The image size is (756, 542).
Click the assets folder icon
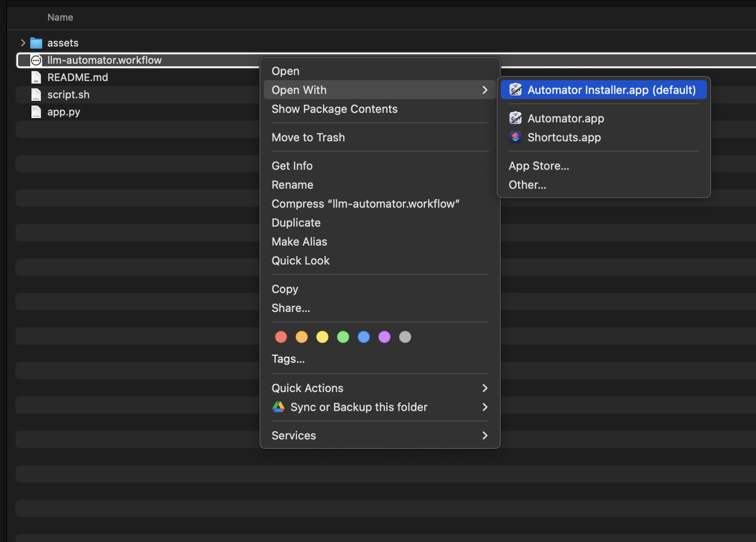coord(36,43)
